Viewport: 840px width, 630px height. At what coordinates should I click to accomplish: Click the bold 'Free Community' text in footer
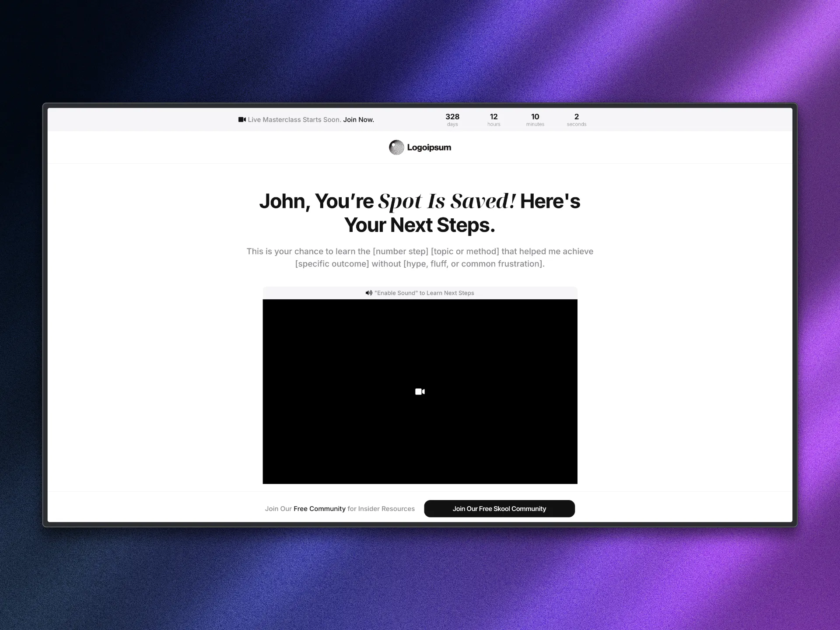[x=319, y=508]
